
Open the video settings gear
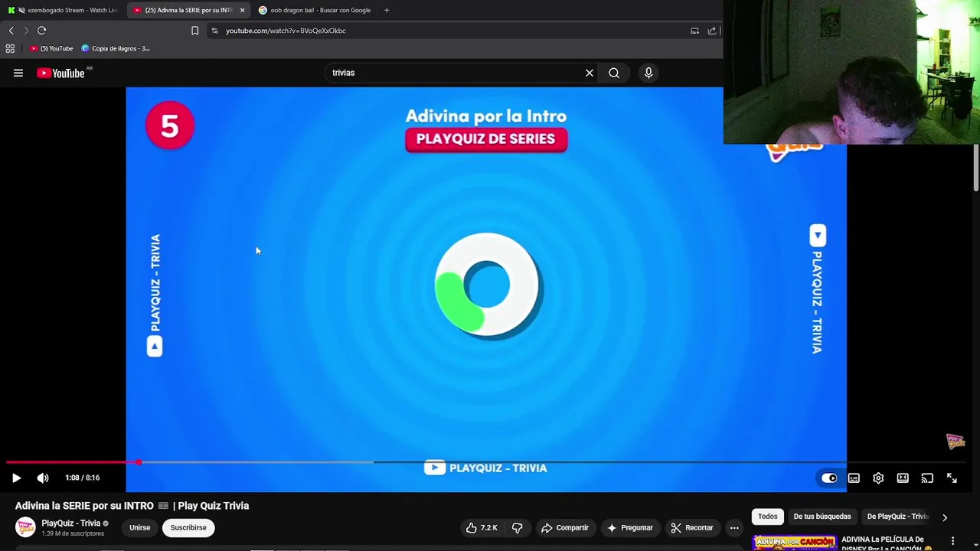[x=878, y=478]
